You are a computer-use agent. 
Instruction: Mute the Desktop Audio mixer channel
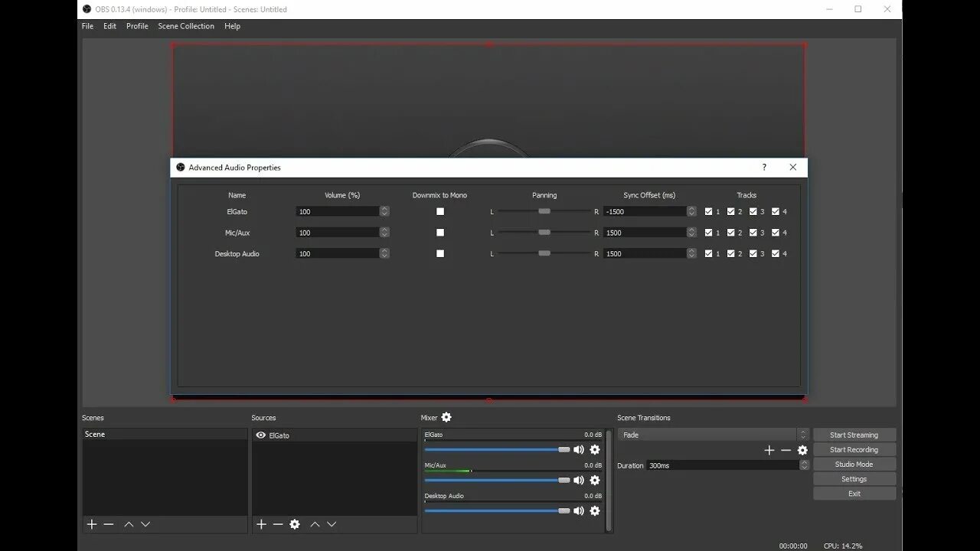pyautogui.click(x=579, y=511)
